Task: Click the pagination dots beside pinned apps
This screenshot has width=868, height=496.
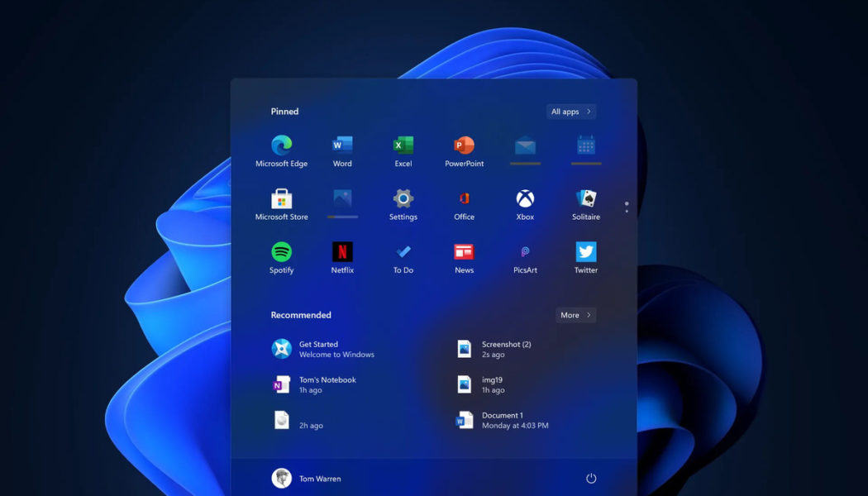Action: tap(626, 206)
